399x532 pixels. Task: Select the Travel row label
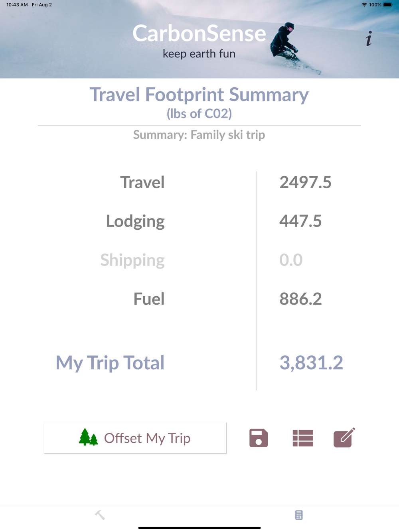pos(142,182)
